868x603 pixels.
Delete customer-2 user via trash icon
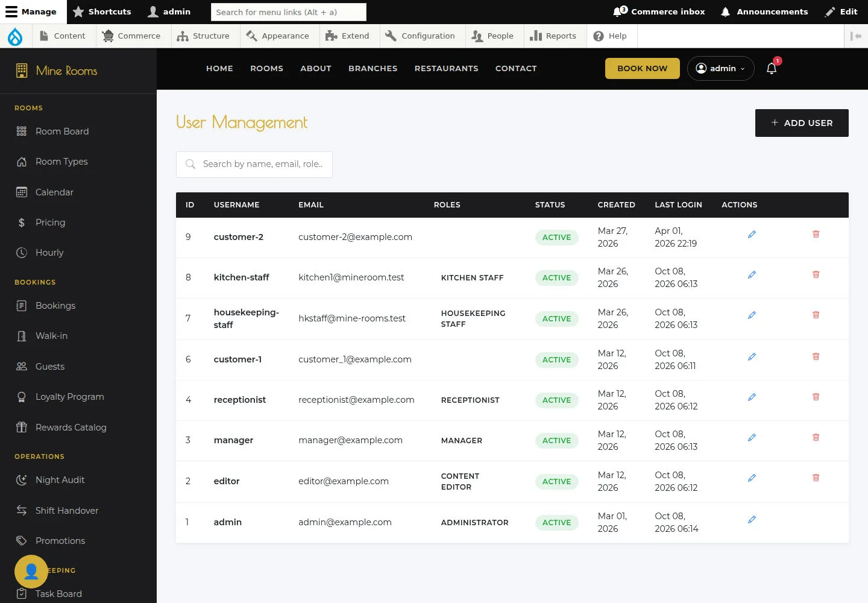tap(816, 234)
